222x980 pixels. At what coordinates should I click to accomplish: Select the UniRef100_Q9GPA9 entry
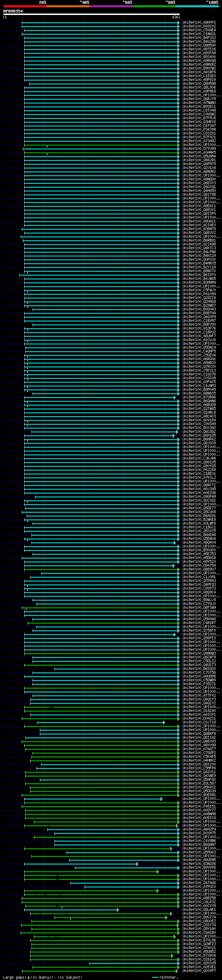pos(199,496)
